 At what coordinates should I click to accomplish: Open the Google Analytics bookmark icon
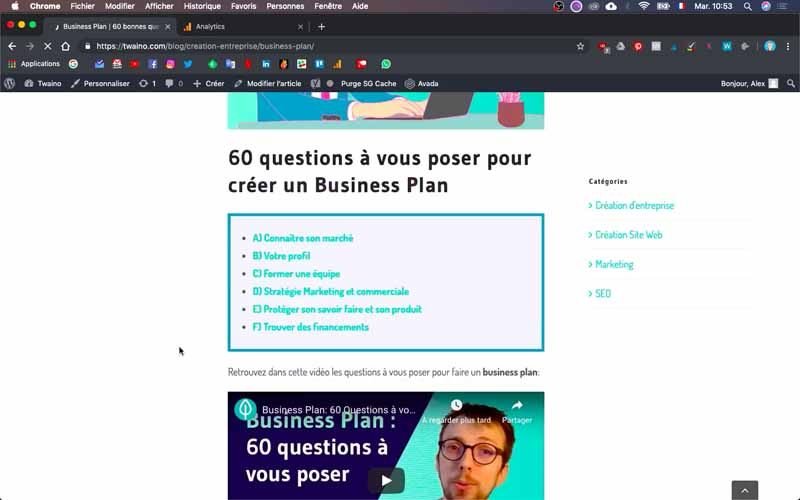click(337, 64)
